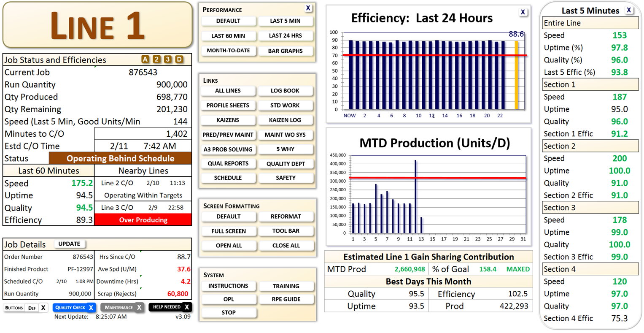Screen dimensions: 644x333
Task: Select the "A" badge on Job Status header
Action: [146, 60]
